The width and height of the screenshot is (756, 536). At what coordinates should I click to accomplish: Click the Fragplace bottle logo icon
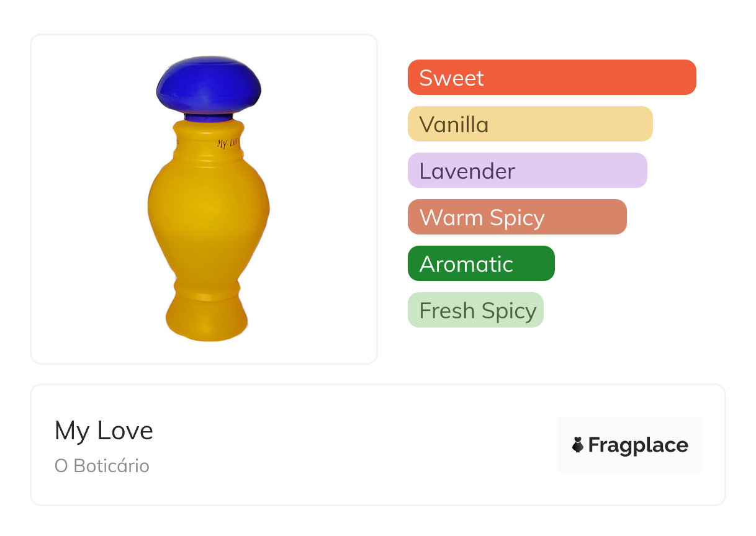click(578, 445)
